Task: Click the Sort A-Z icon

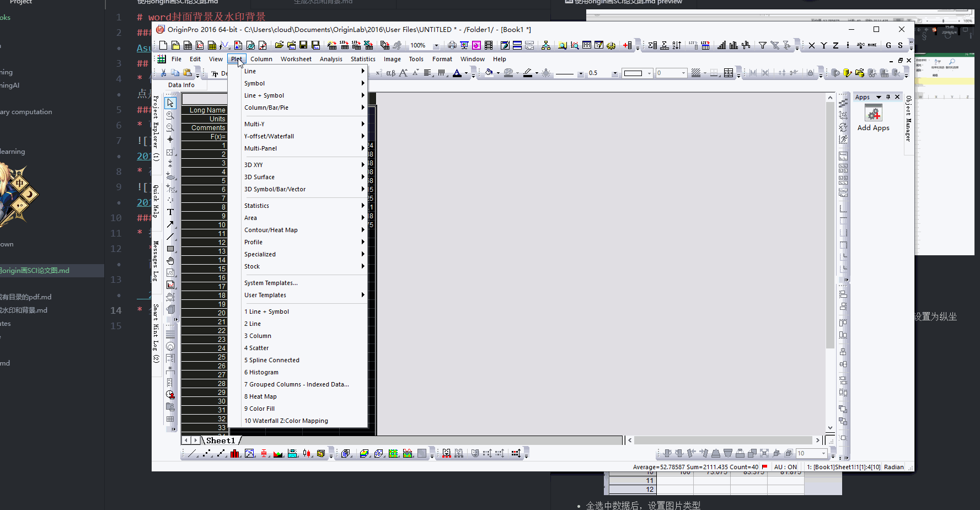Action: 677,45
